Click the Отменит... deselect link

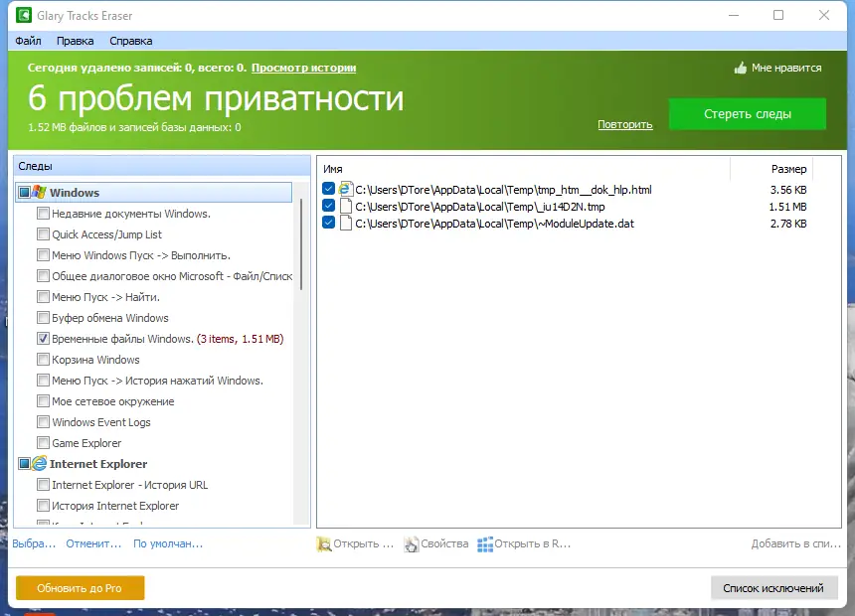(x=93, y=543)
